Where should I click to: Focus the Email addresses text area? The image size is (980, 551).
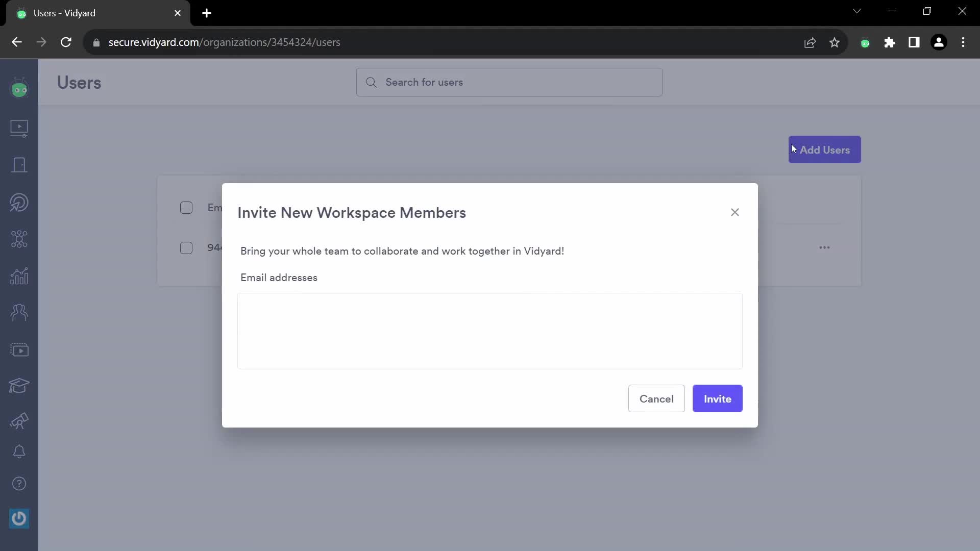click(490, 331)
